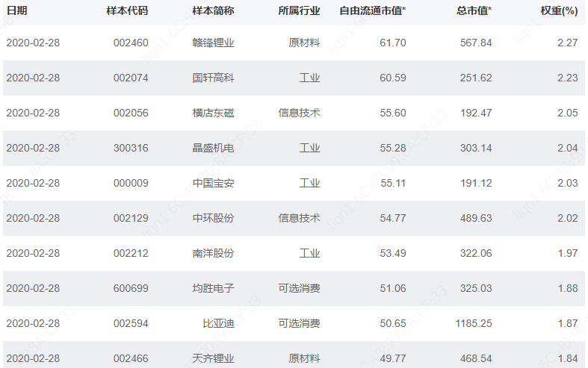
Task: Click 比亚迪 total market value 1185.25
Action: point(474,323)
